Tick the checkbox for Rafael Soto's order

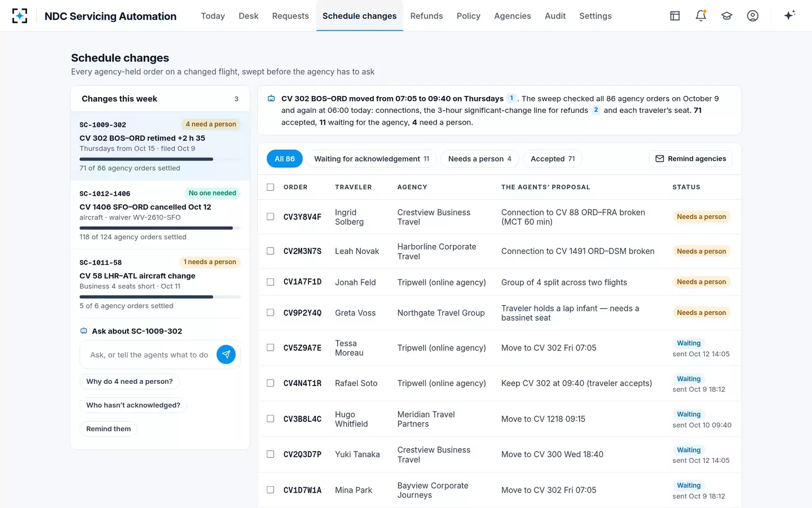(271, 383)
